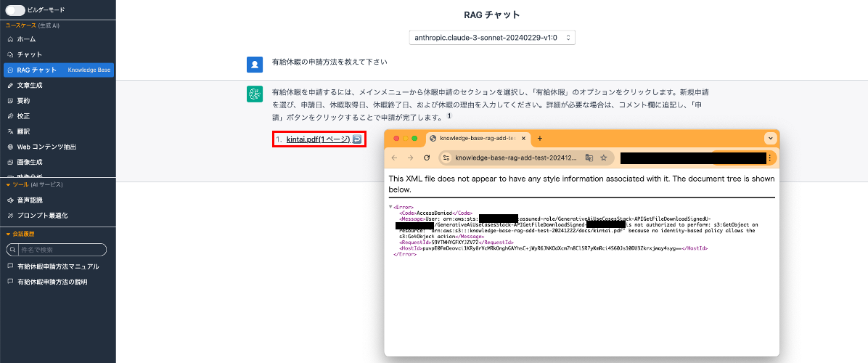The image size is (868, 363).
Task: Toggle the ビルダーモード switch
Action: pyautogui.click(x=15, y=10)
